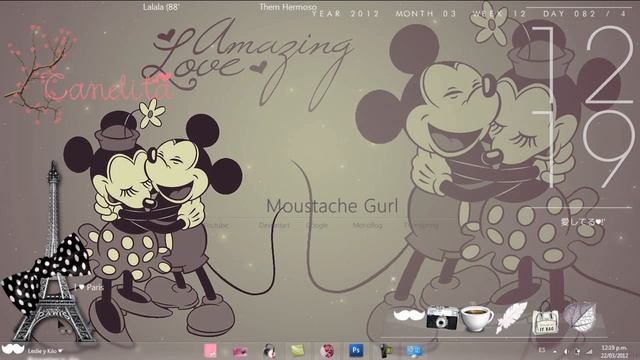
Task: Open the Youtube link under Moustache Gurl
Action: point(216,225)
